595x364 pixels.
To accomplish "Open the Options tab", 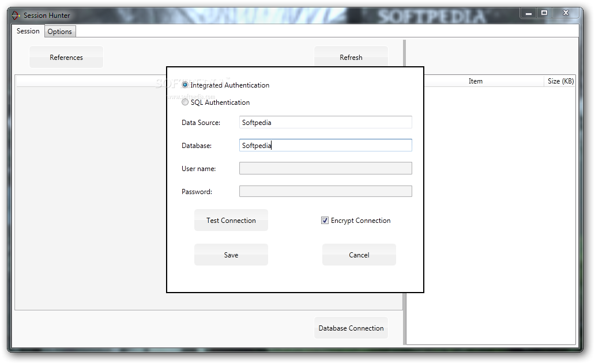I will [x=60, y=32].
